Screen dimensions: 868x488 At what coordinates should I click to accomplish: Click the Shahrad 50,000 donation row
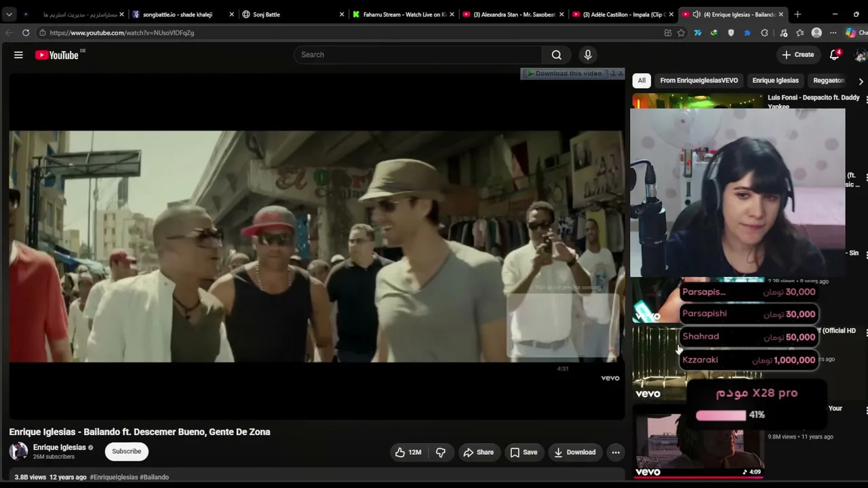pos(749,337)
